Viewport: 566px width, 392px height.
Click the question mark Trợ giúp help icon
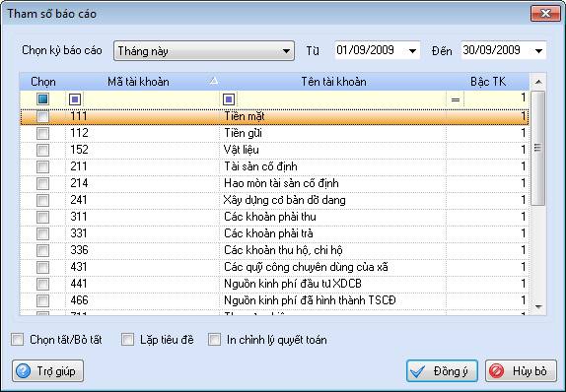point(24,370)
